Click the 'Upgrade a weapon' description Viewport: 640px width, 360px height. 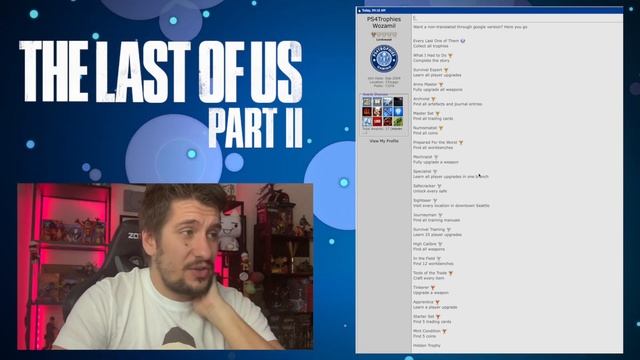tap(431, 293)
